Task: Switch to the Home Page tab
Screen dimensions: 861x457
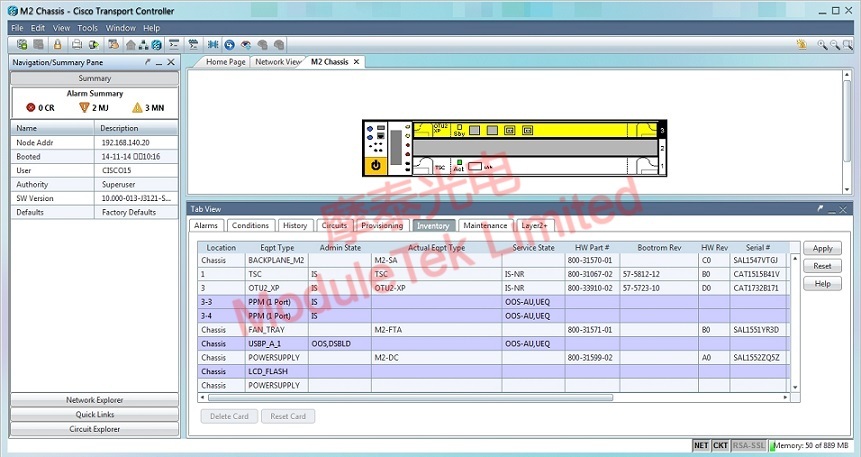Action: click(225, 62)
